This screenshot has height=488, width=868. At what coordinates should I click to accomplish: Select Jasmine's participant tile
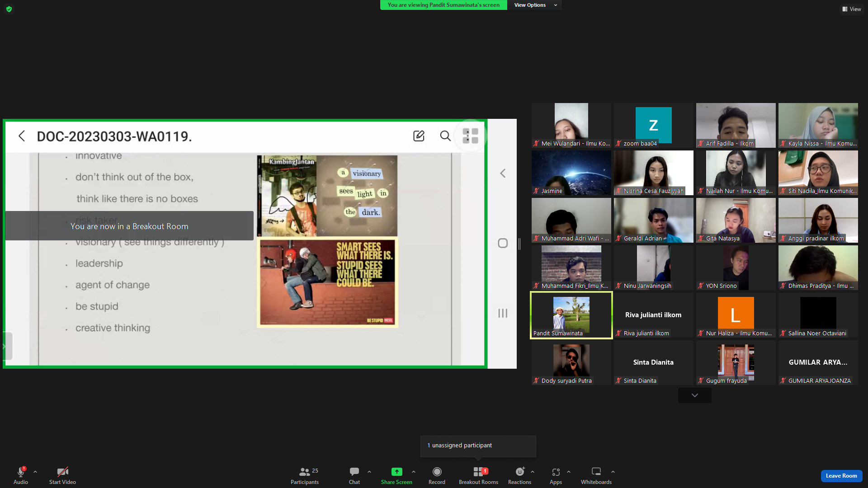pos(571,173)
